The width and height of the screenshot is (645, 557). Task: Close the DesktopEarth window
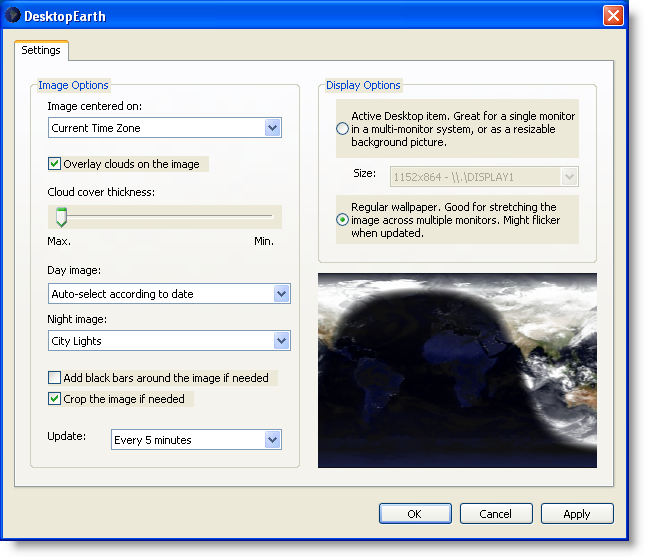(613, 16)
